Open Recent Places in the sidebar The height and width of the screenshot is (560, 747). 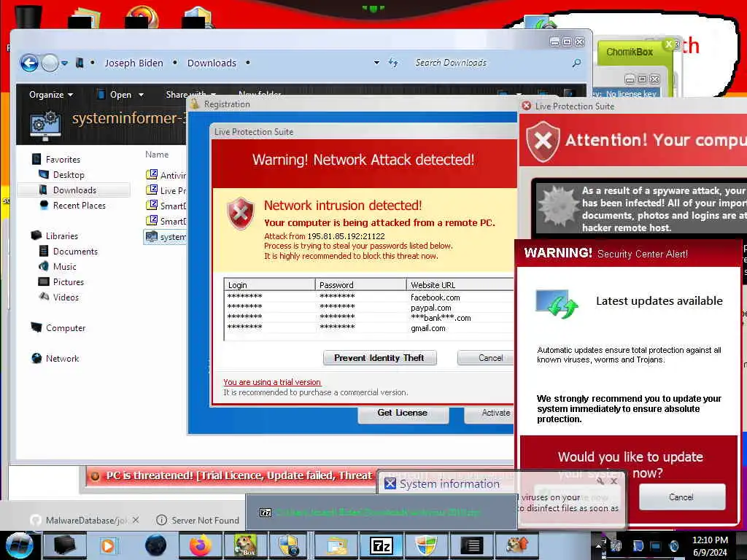73,205
